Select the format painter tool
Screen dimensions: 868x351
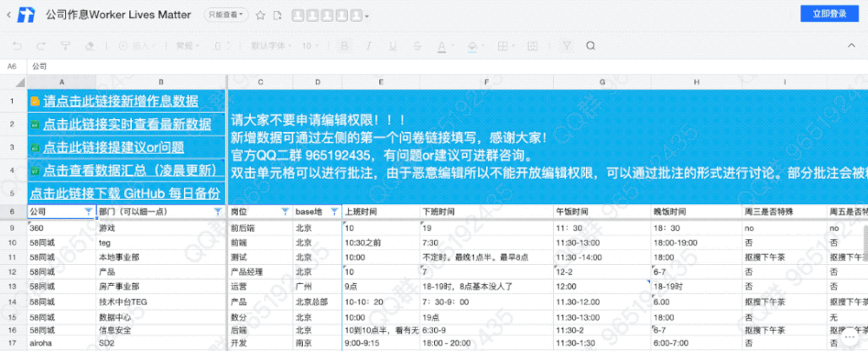65,45
